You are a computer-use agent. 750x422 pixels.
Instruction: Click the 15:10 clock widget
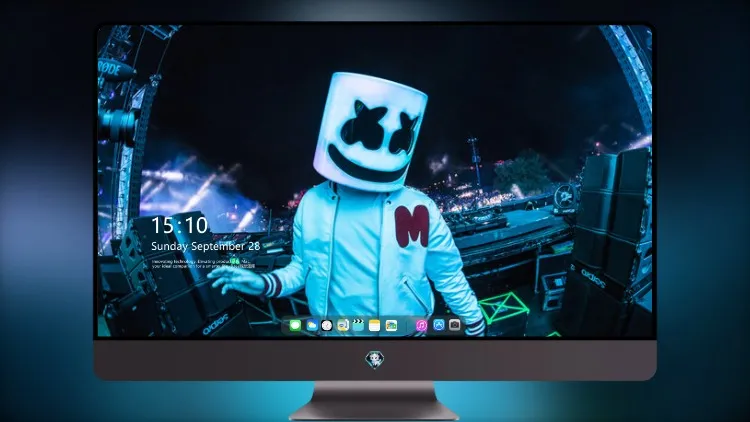179,225
